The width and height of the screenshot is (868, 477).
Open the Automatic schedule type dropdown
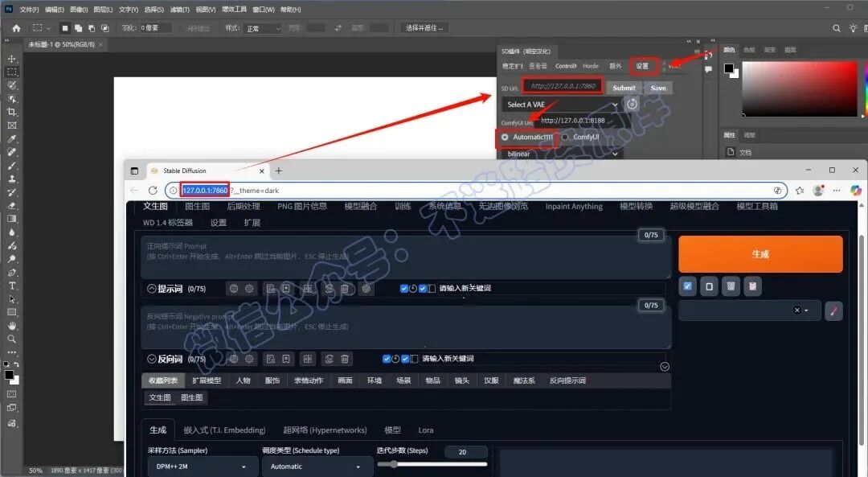tap(316, 467)
